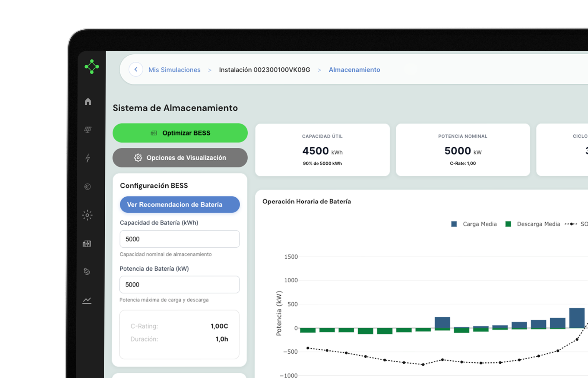This screenshot has height=378, width=588.
Task: Open the line chart analytics icon
Action: click(87, 300)
